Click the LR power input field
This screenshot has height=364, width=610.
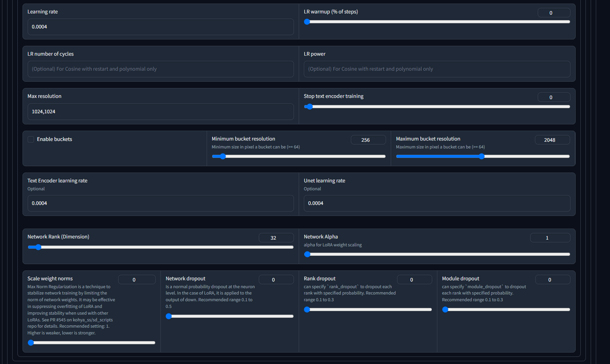(437, 69)
